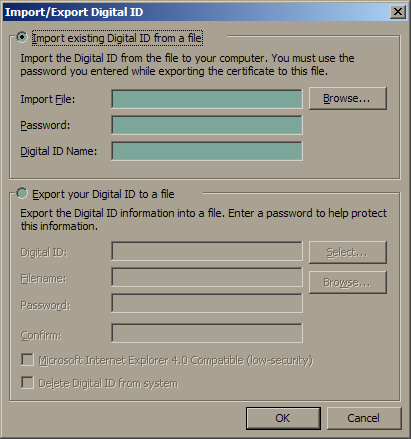
Task: Select Export your Digital ID radio button
Action: (x=22, y=193)
